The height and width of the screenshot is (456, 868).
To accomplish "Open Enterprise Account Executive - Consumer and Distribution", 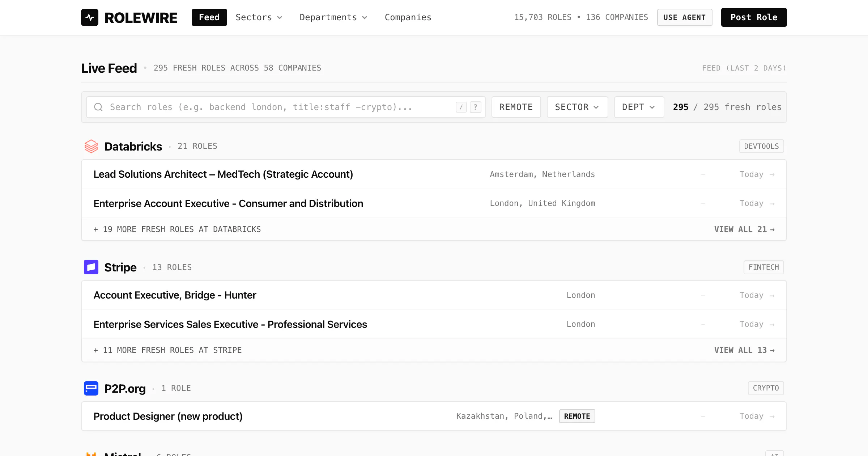I will (x=434, y=203).
